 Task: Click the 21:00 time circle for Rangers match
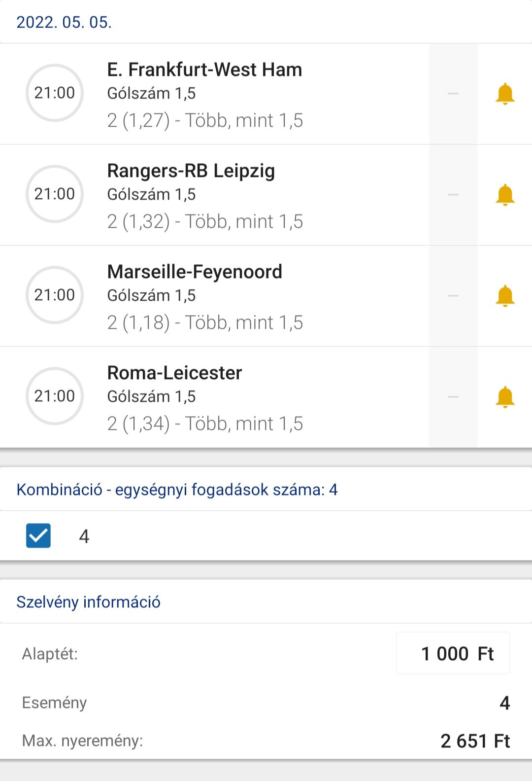point(55,194)
